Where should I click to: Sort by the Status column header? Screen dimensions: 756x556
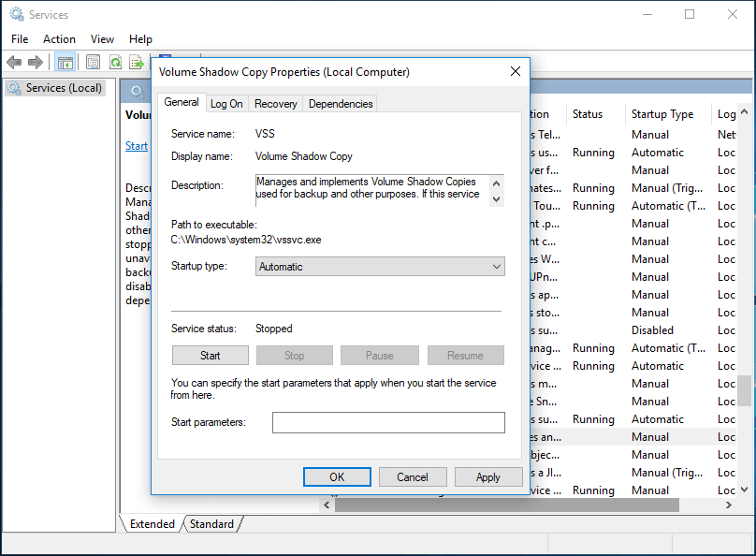pos(595,114)
